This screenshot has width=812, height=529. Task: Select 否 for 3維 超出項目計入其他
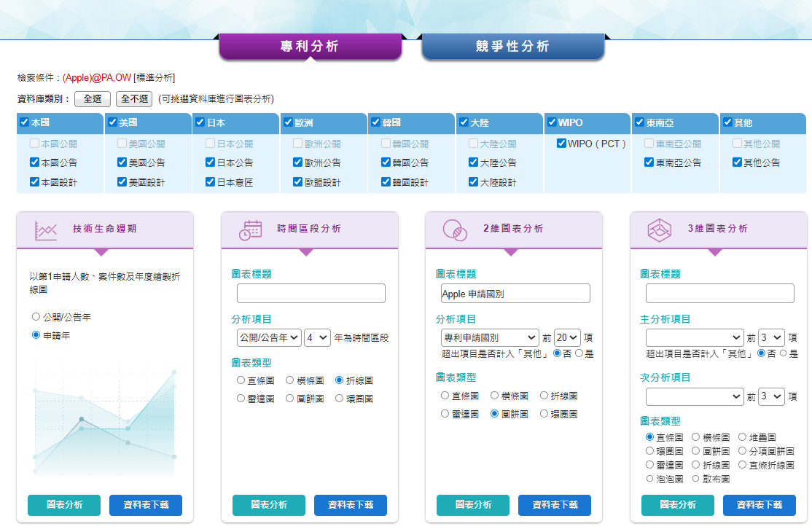(x=761, y=353)
